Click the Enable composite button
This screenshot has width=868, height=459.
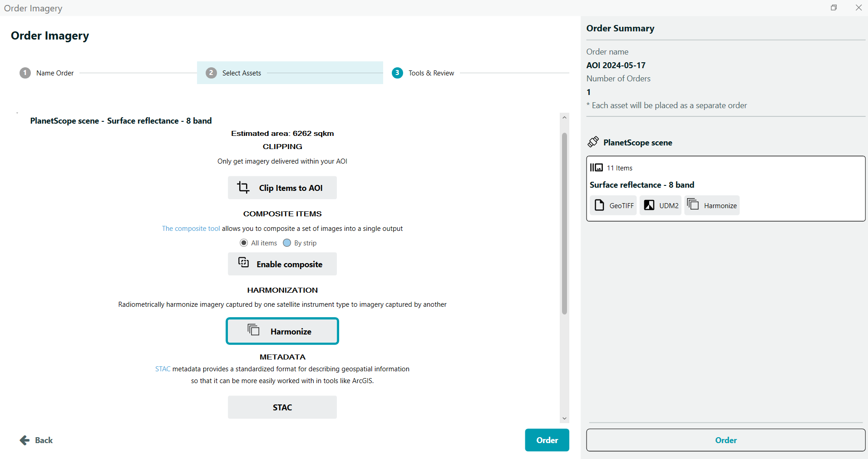(x=282, y=264)
